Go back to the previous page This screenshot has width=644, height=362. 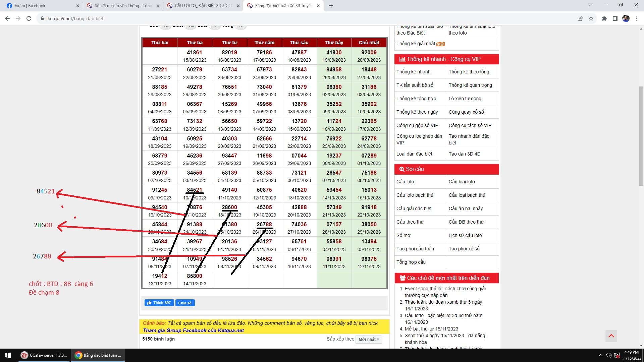(x=7, y=18)
